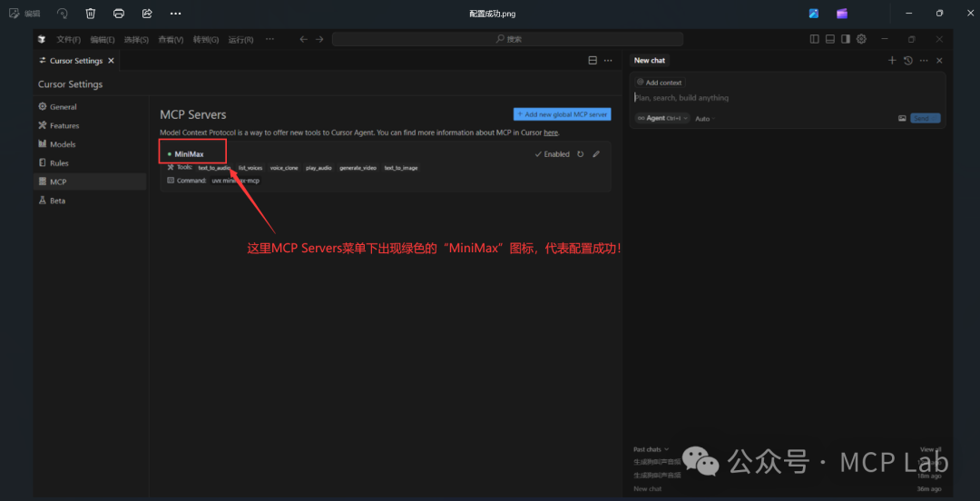Go forward with the right arrow icon

point(319,39)
